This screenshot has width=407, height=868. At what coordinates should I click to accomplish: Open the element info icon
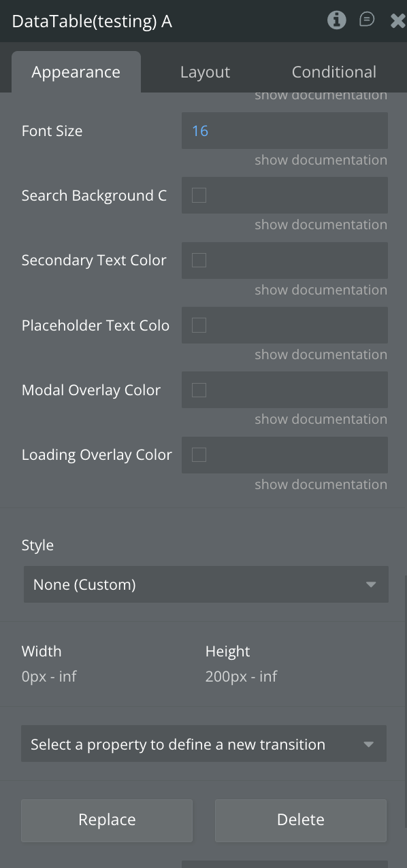(x=336, y=20)
